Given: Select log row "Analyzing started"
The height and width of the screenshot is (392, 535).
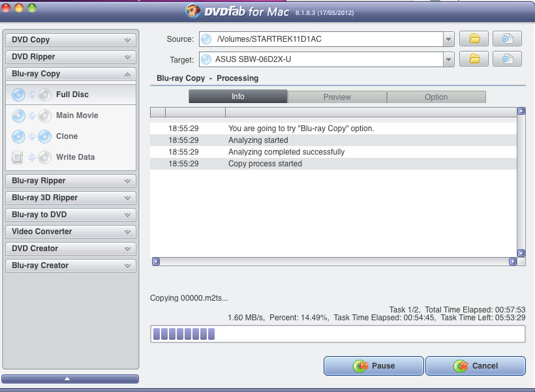Looking at the screenshot, I should click(333, 140).
